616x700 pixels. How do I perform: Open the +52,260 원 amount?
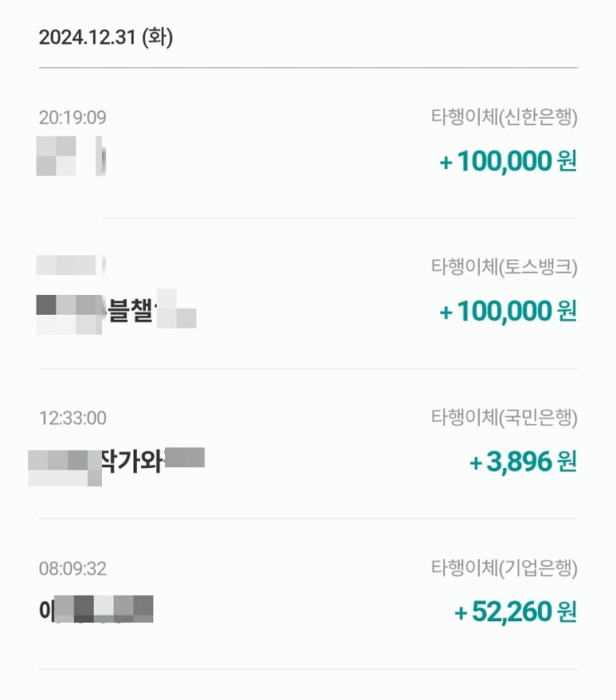point(515,612)
